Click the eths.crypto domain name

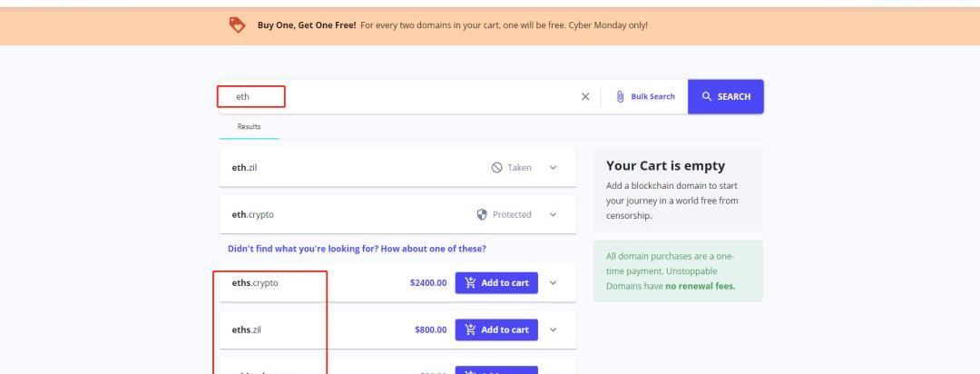tap(255, 283)
